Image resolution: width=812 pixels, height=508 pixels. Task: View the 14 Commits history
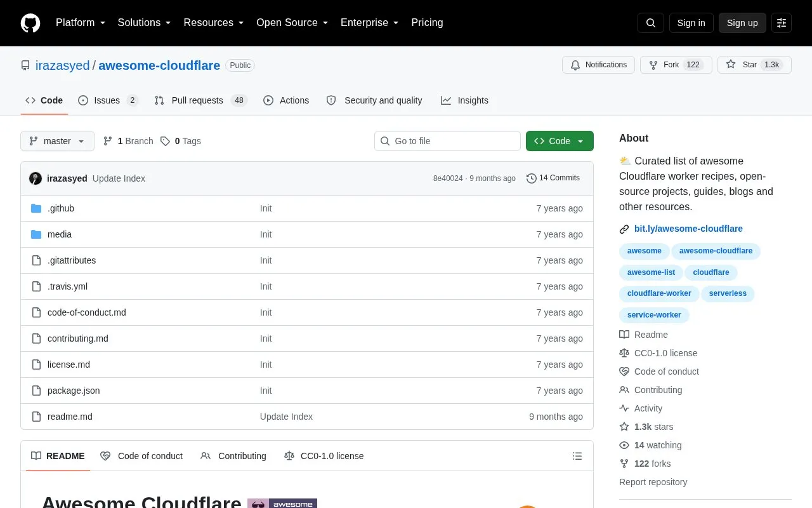(553, 178)
